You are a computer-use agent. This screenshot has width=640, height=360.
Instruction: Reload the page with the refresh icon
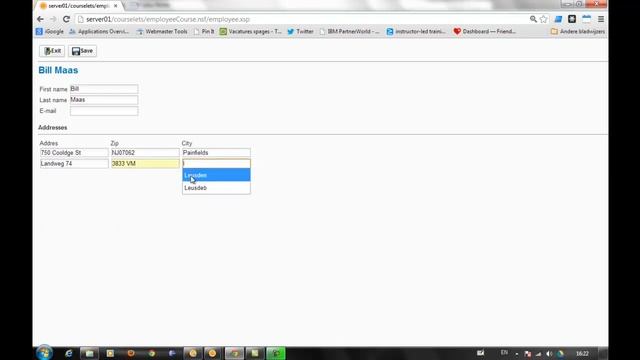[66, 19]
